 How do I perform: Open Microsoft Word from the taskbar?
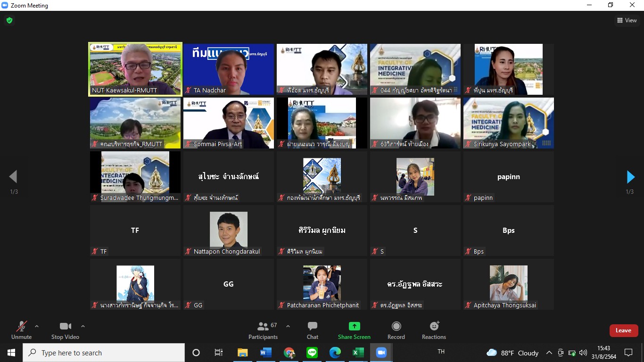tap(266, 353)
